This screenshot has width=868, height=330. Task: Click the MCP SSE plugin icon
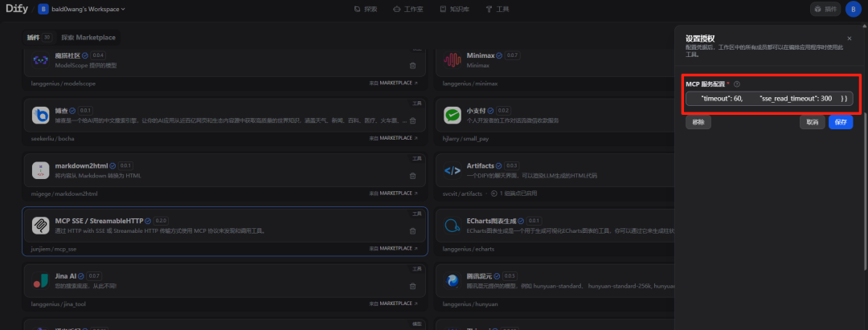tap(41, 226)
